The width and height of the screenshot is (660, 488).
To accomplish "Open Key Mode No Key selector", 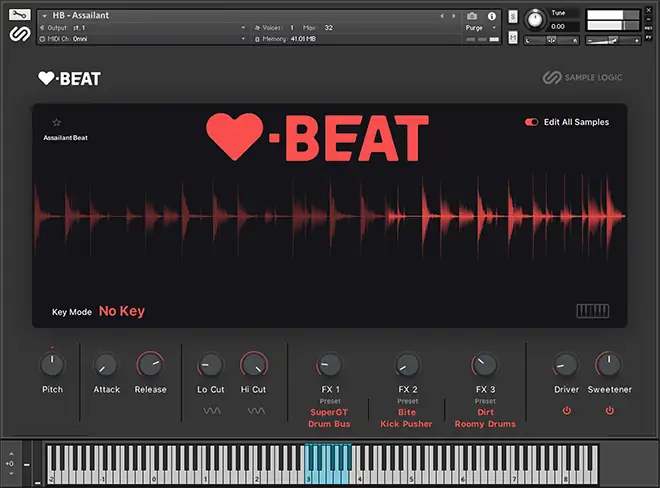I will [122, 311].
